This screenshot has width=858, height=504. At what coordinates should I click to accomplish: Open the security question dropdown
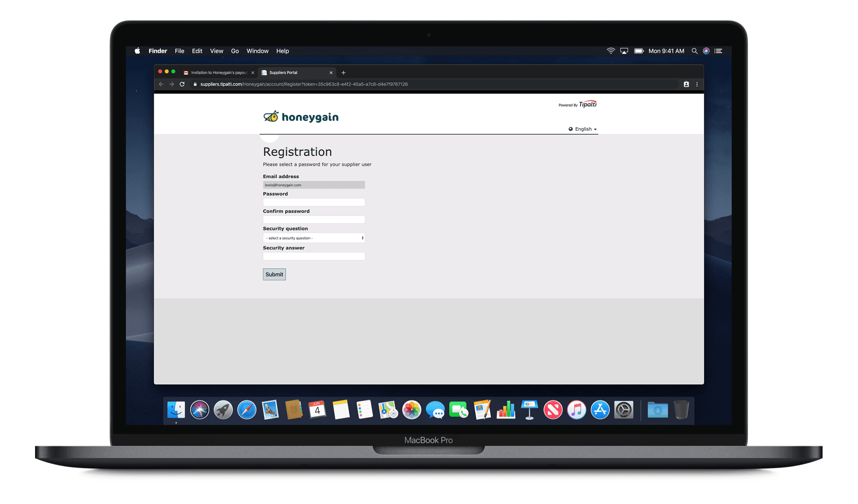(x=314, y=238)
